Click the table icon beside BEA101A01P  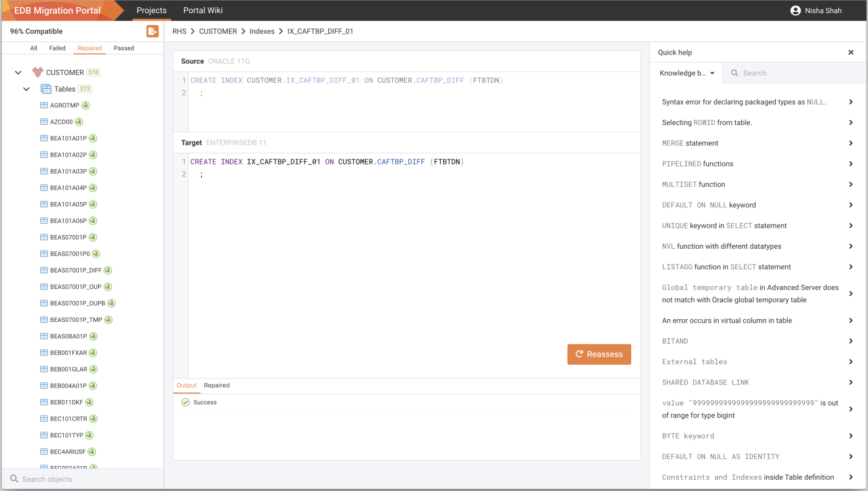(44, 138)
